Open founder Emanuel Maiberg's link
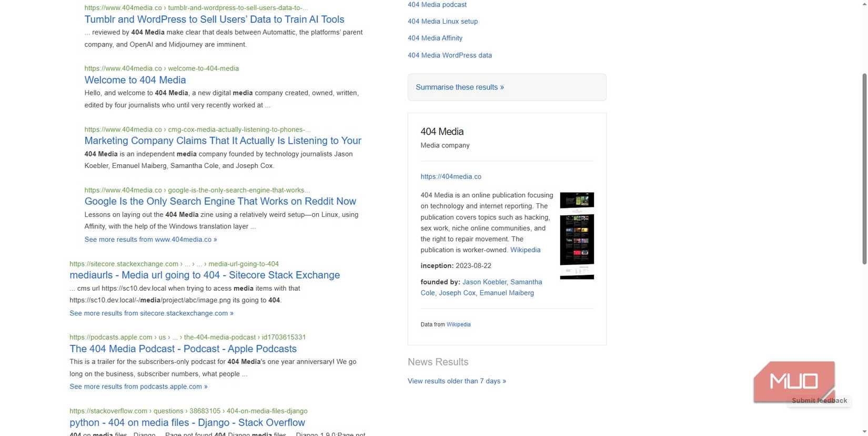This screenshot has width=868, height=436. [507, 293]
